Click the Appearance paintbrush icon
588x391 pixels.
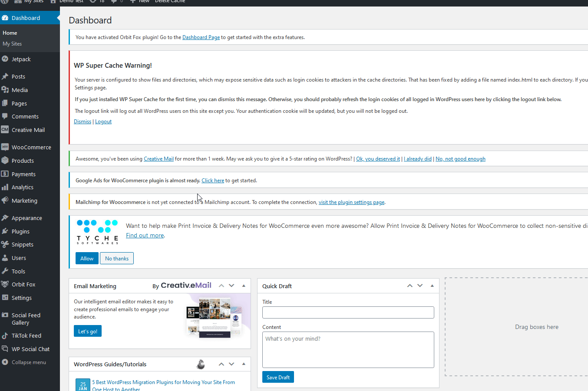pyautogui.click(x=5, y=218)
